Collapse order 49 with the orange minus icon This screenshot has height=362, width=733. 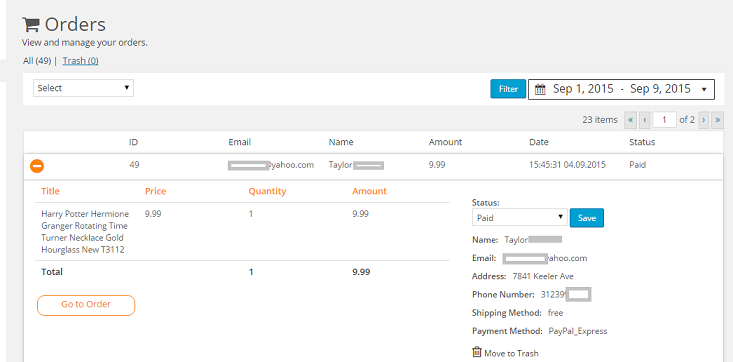click(x=37, y=166)
